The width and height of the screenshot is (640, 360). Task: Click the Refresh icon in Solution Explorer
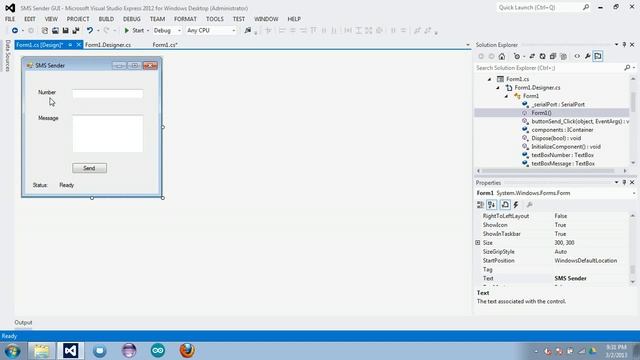(x=542, y=56)
